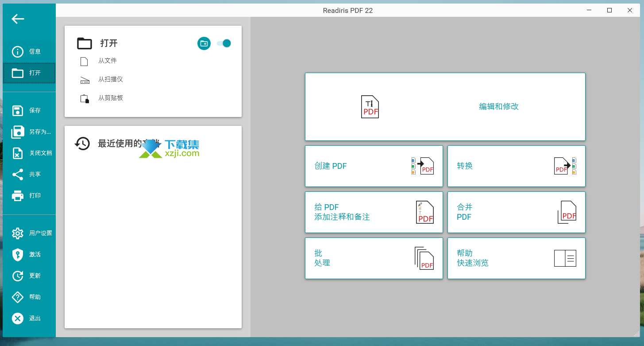
Task: Click the 打印 printer icon
Action: point(18,196)
